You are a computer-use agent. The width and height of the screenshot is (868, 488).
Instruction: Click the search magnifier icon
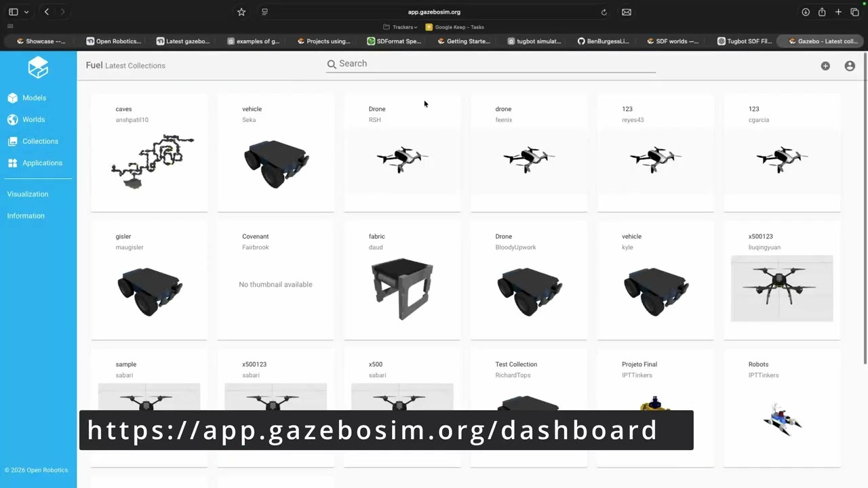click(x=332, y=64)
